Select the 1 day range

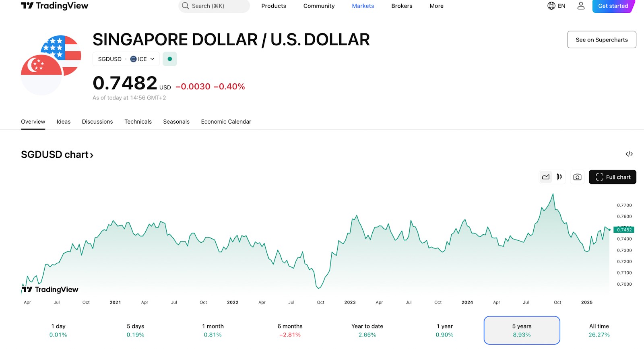pos(58,330)
